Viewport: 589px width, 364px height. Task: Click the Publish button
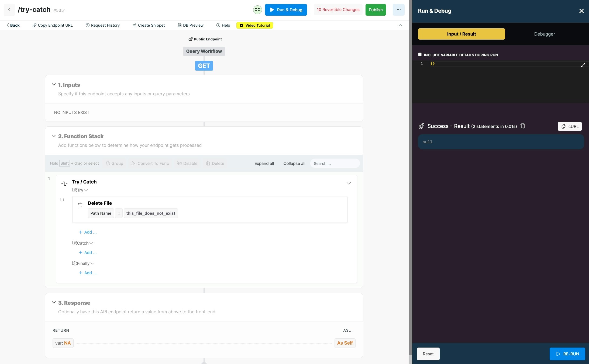pyautogui.click(x=376, y=10)
